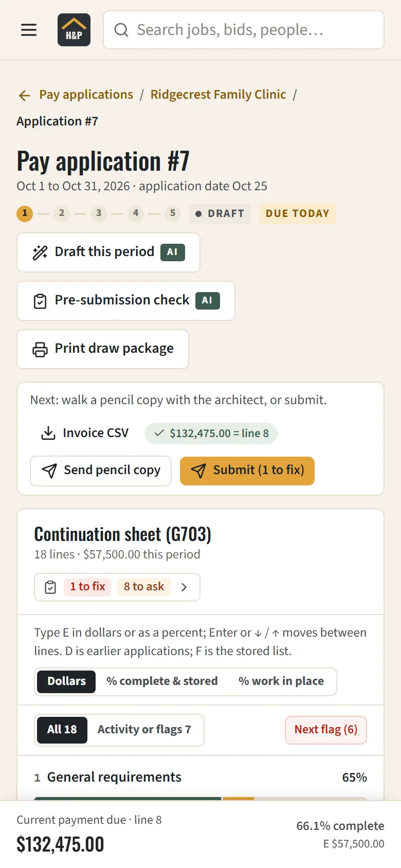Click the 66.1% complete footer value
Image resolution: width=401 pixels, height=868 pixels.
[340, 826]
